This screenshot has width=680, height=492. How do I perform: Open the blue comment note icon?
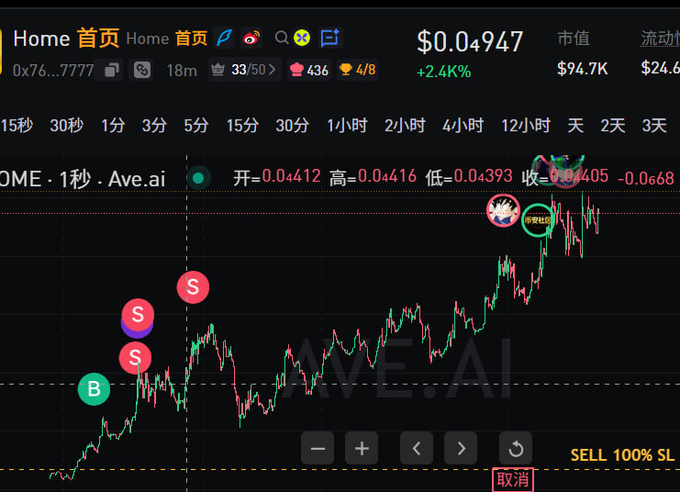pos(330,38)
